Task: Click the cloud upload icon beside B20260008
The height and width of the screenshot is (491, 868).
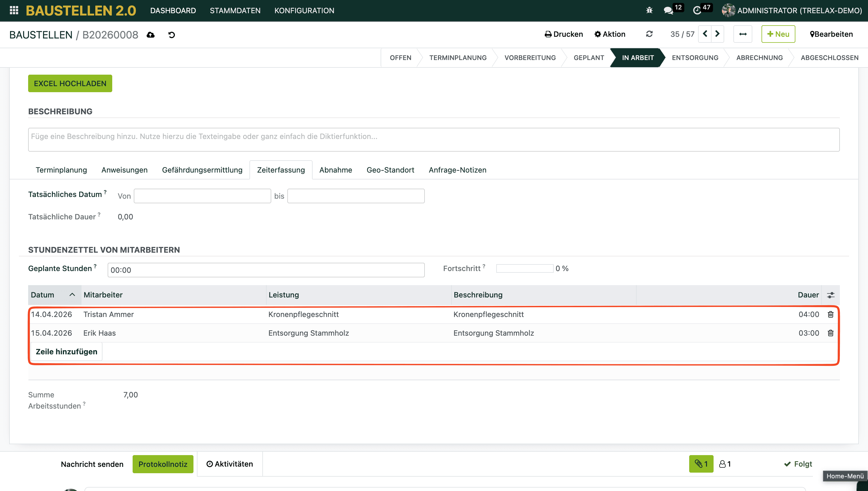Action: (151, 35)
